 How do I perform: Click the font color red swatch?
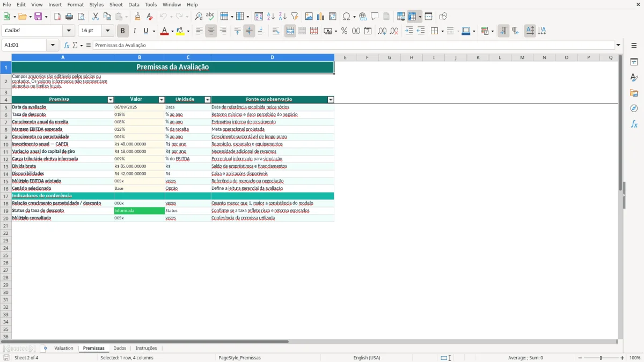click(164, 31)
